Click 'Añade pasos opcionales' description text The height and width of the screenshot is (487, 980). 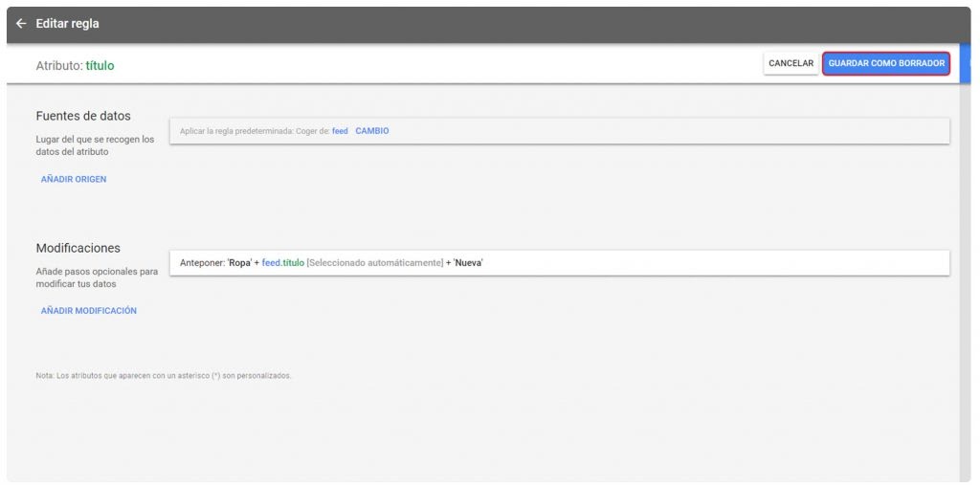pyautogui.click(x=97, y=277)
